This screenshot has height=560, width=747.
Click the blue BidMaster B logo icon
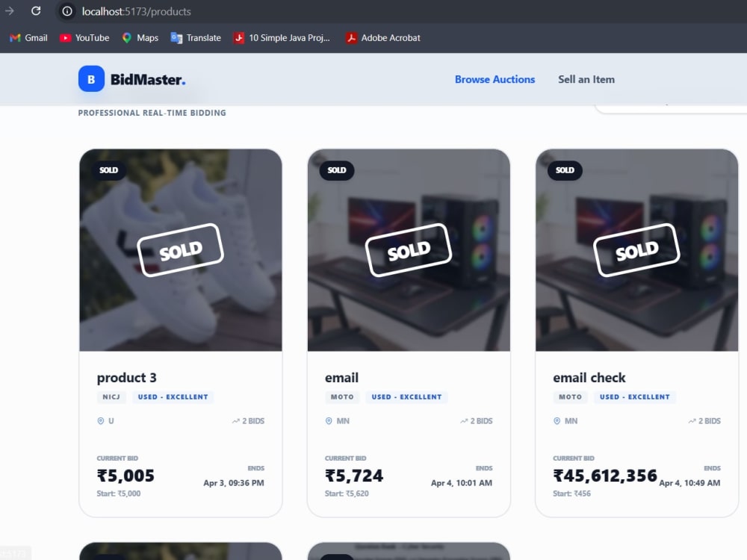click(x=91, y=78)
